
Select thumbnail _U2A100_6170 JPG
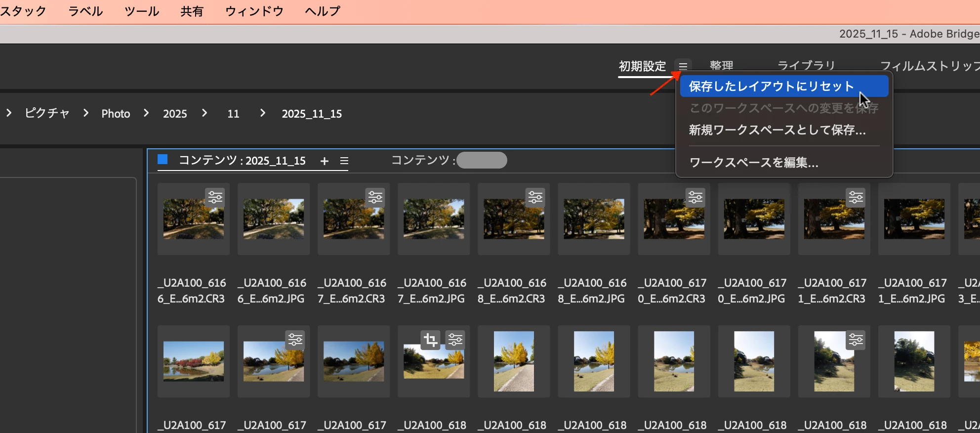pyautogui.click(x=754, y=219)
